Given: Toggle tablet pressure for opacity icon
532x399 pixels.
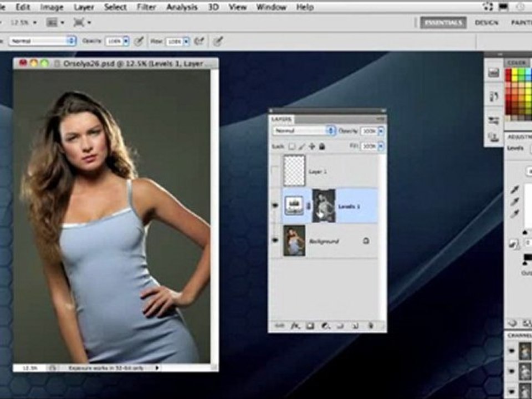Looking at the screenshot, I should tap(139, 42).
